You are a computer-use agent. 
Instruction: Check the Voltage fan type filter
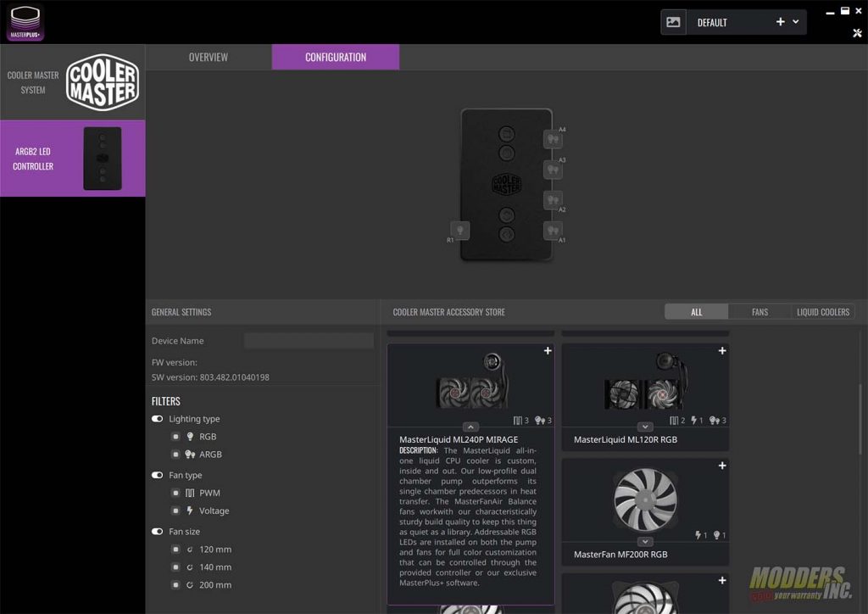click(175, 511)
